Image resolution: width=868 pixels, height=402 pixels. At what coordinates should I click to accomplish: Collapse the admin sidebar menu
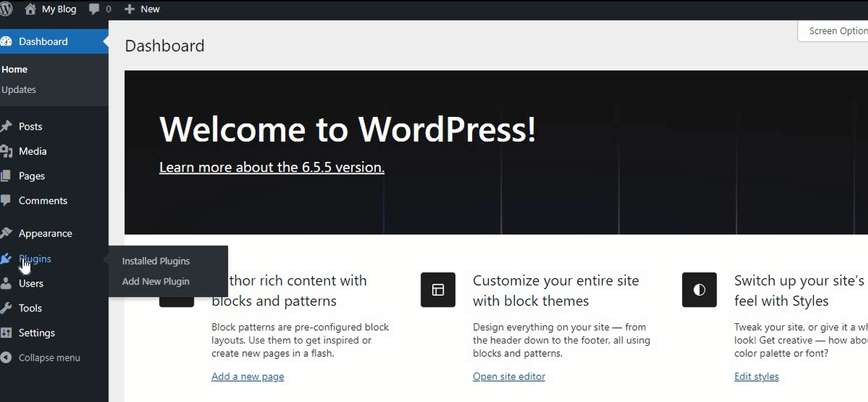pyautogui.click(x=49, y=358)
